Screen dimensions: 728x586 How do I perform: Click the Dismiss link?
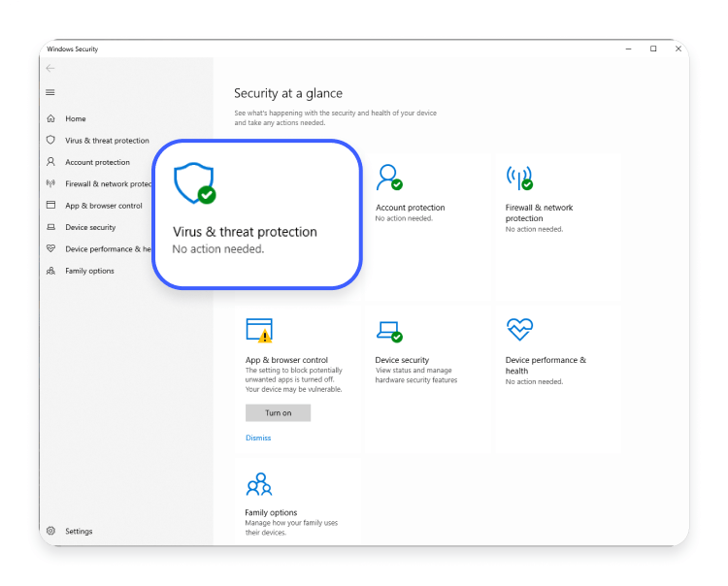(x=258, y=438)
